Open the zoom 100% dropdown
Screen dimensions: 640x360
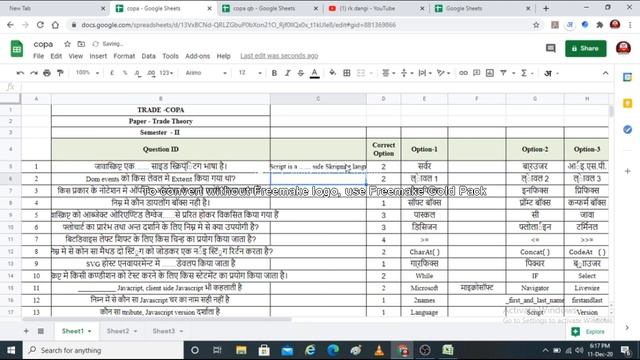click(x=87, y=73)
